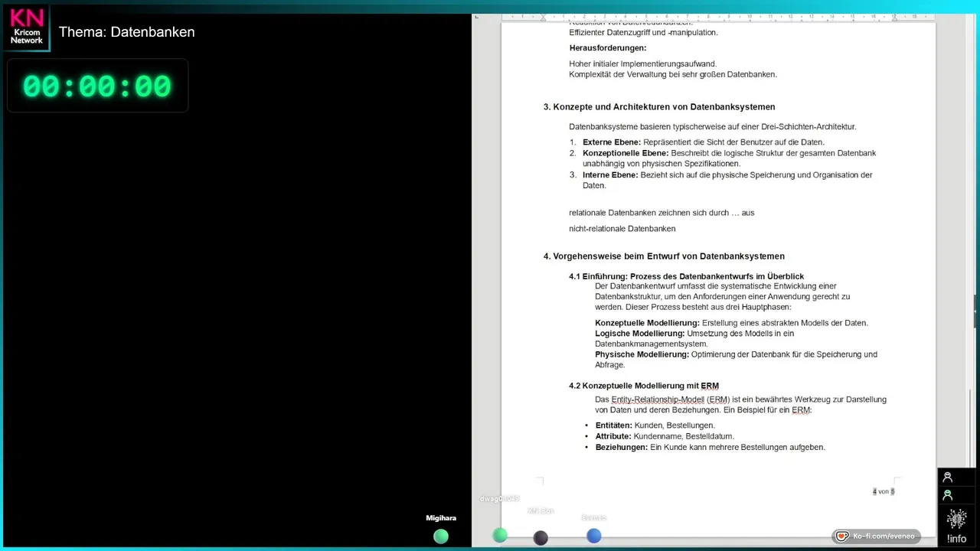Click heading '3. Konzepte und Architekturen von Datenbanksystemen'
This screenshot has width=980, height=551.
659,107
